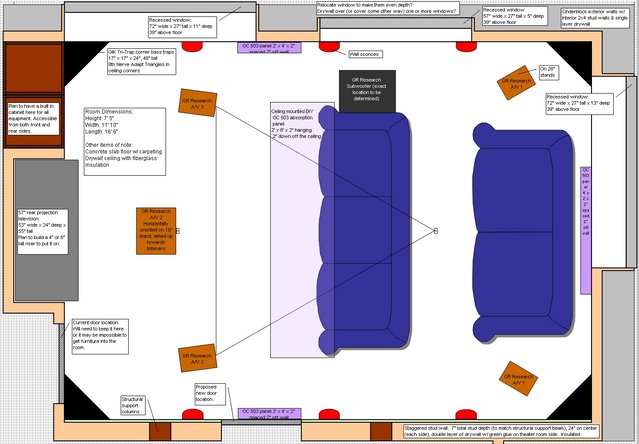Select the A/V 3 speaker nearest the proposed door note
639x444 pixels.
click(198, 358)
